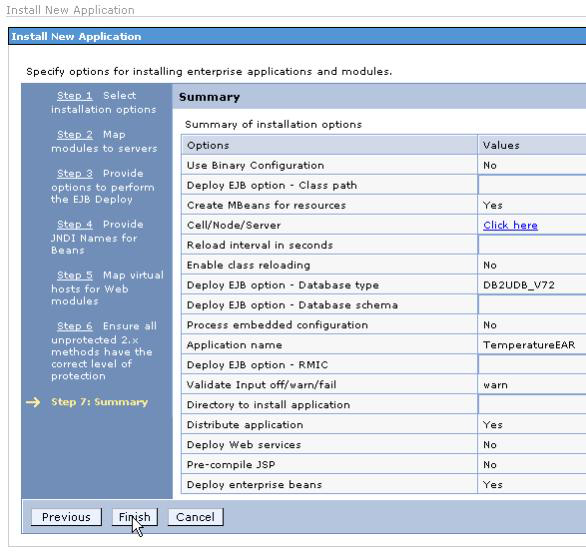
Task: Open Step 5 virtual hosts link
Action: click(x=75, y=275)
